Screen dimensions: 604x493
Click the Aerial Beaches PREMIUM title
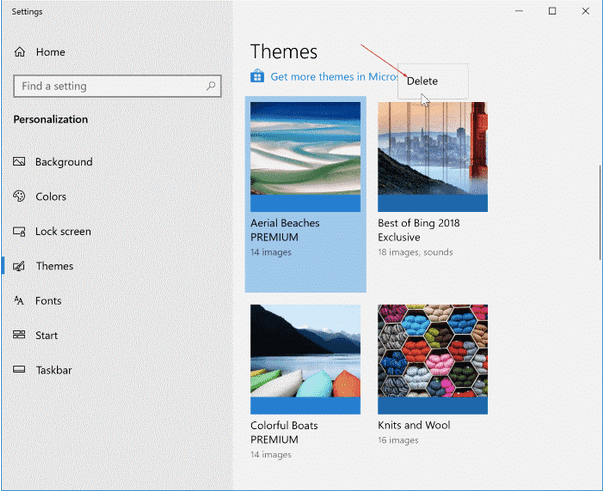point(285,230)
